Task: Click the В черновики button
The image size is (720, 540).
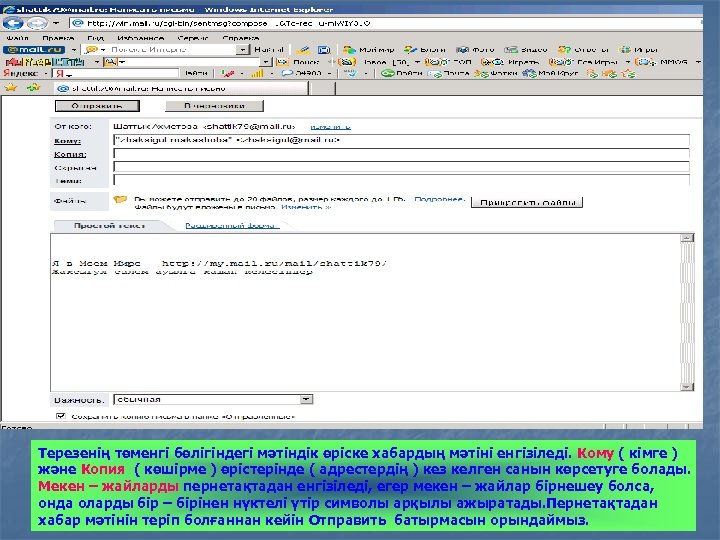Action: (214, 106)
